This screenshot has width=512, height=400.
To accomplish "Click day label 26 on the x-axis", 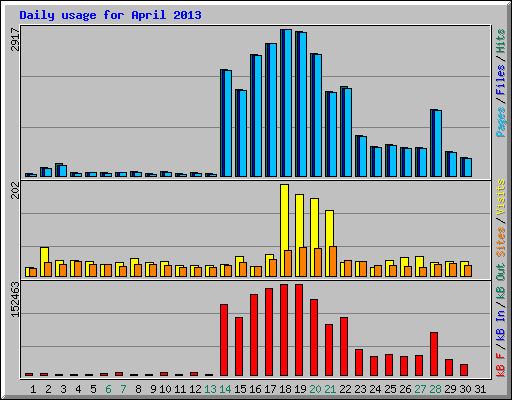I will tap(405, 389).
